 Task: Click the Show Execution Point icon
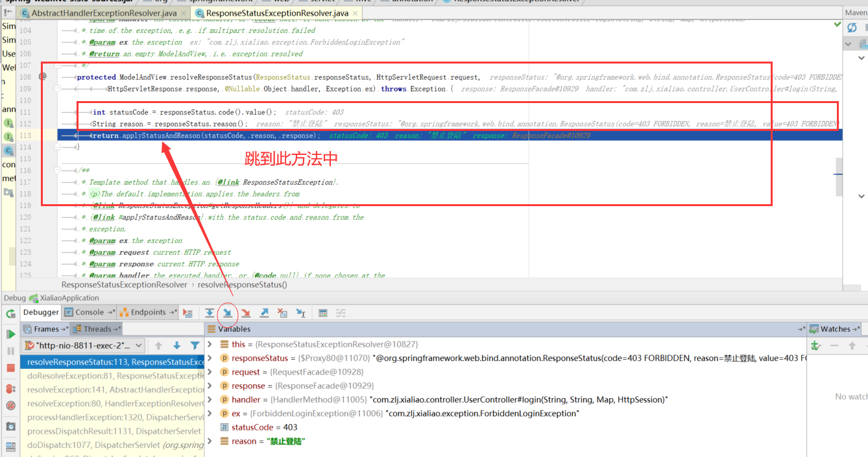click(x=187, y=313)
